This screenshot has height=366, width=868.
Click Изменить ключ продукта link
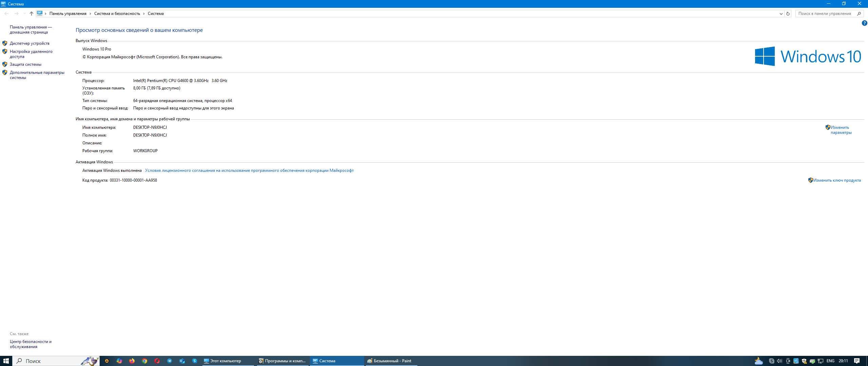[837, 180]
